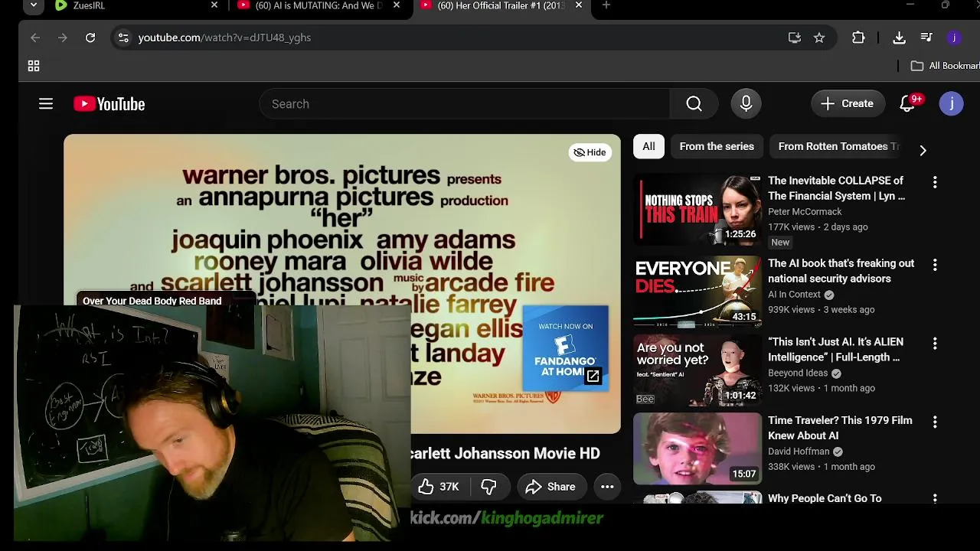Click the address bar URL

tap(224, 37)
